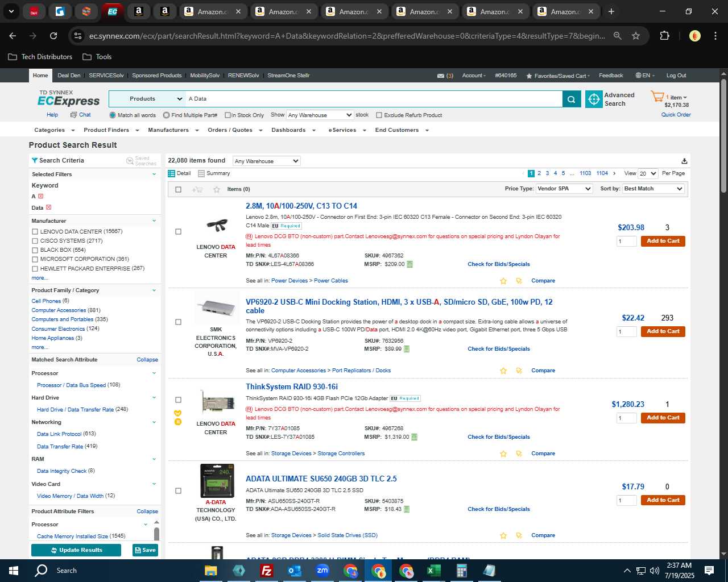Click the header add-to-cart icon

click(197, 189)
